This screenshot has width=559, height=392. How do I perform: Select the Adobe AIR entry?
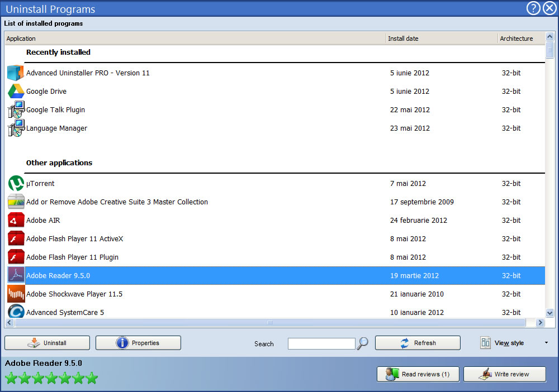click(275, 221)
